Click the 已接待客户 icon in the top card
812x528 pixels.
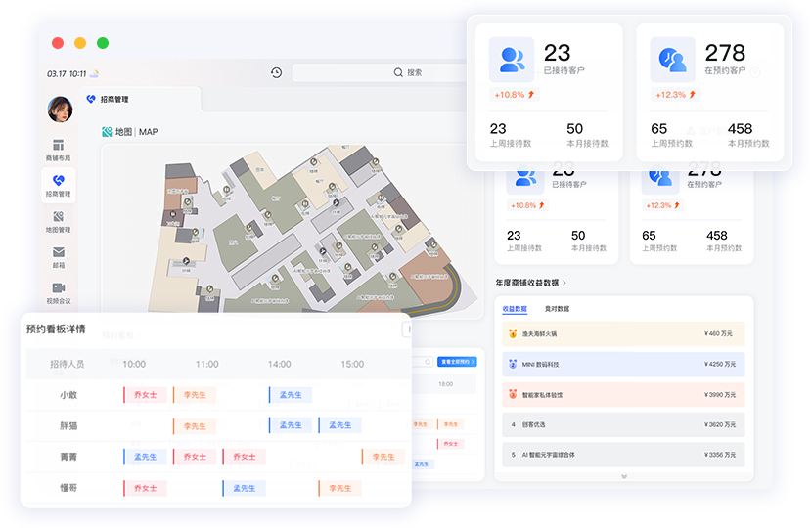pyautogui.click(x=512, y=59)
